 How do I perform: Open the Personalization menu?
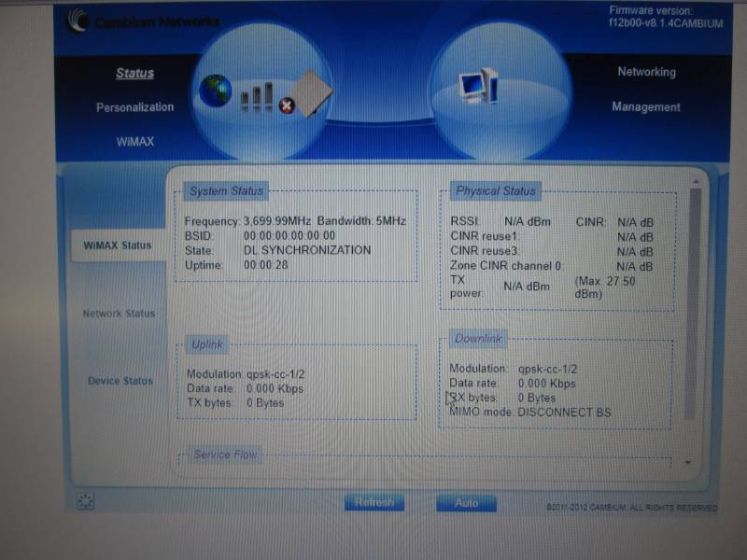tap(134, 107)
